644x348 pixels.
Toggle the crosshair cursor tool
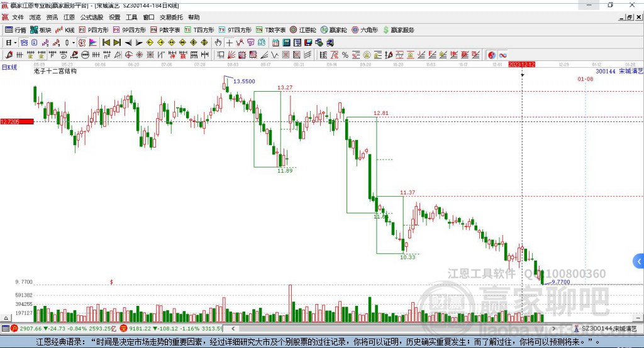pyautogui.click(x=229, y=43)
